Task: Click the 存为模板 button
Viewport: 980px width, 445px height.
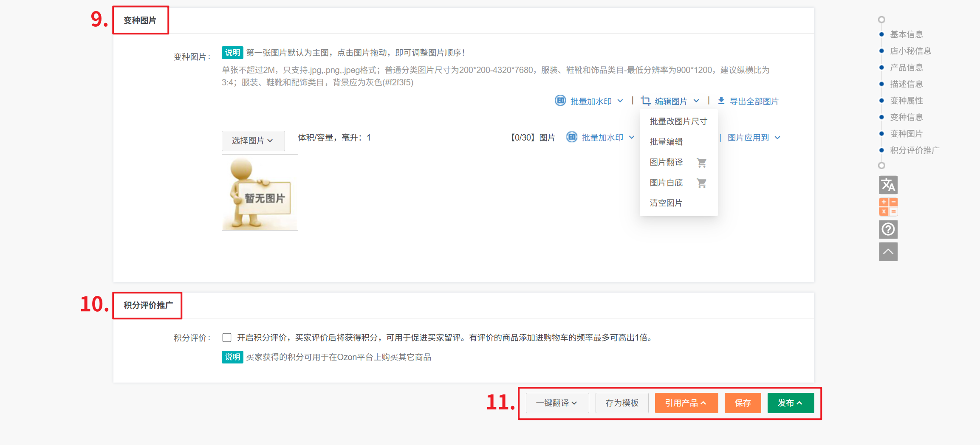Action: (x=622, y=403)
